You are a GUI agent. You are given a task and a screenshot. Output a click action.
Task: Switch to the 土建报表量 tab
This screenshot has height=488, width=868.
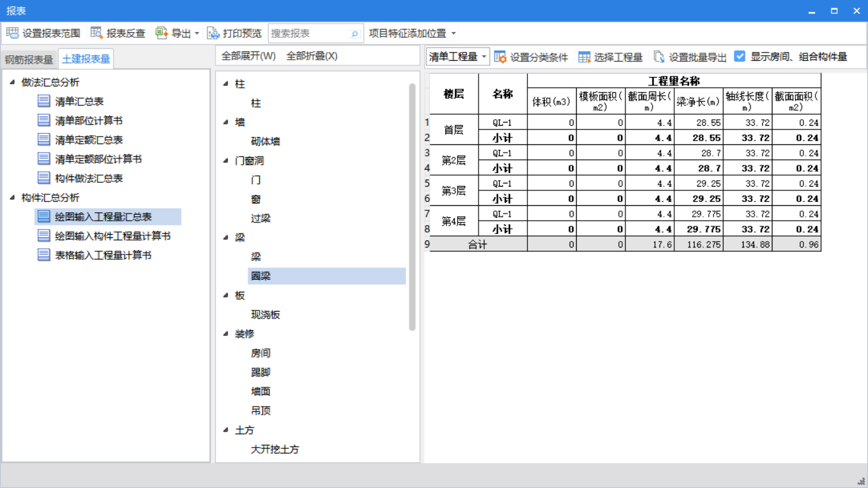click(x=86, y=59)
